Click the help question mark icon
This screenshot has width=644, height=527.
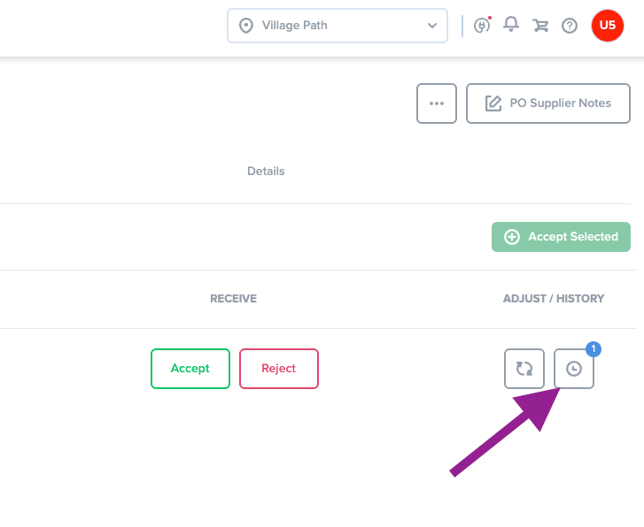(x=570, y=26)
